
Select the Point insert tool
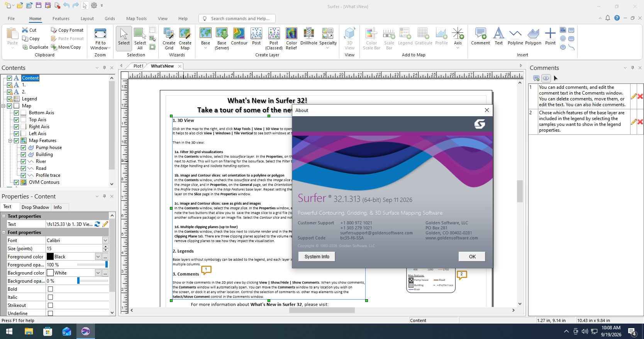(550, 37)
